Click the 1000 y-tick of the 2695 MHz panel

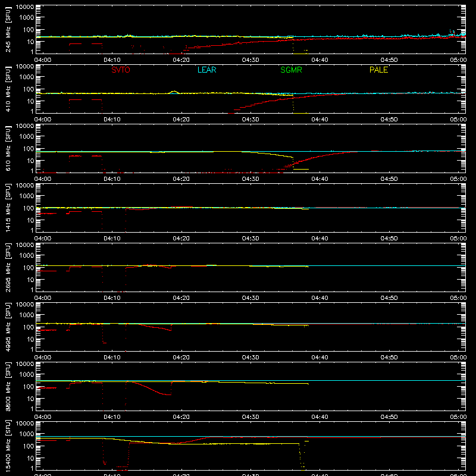(x=27, y=256)
